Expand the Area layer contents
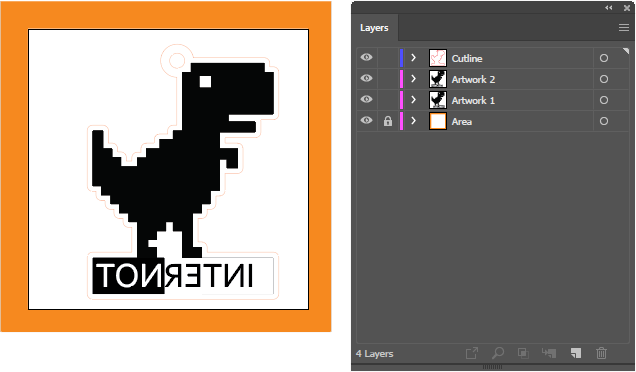Viewport: 636px width, 372px height. [x=413, y=121]
